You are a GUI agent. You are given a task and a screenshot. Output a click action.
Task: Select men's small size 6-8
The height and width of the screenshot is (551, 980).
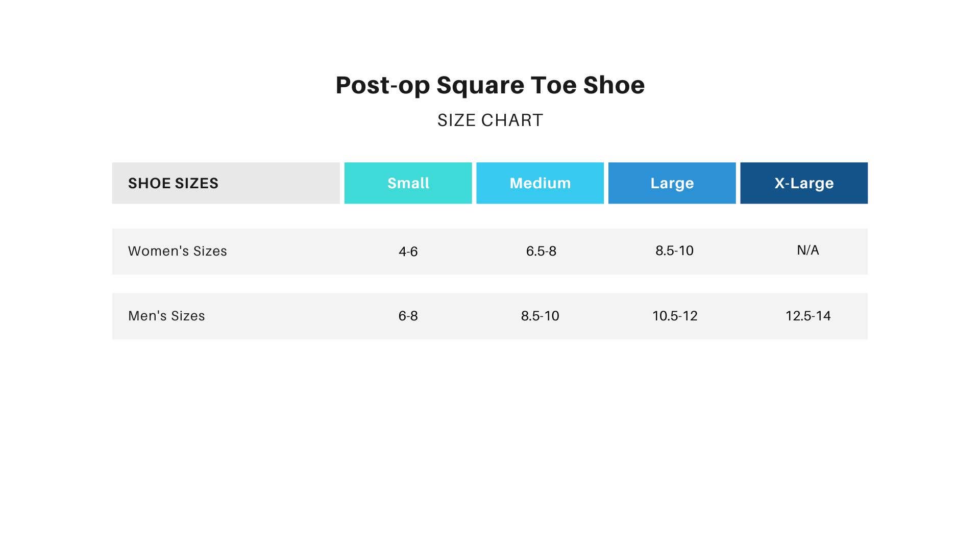coord(408,316)
